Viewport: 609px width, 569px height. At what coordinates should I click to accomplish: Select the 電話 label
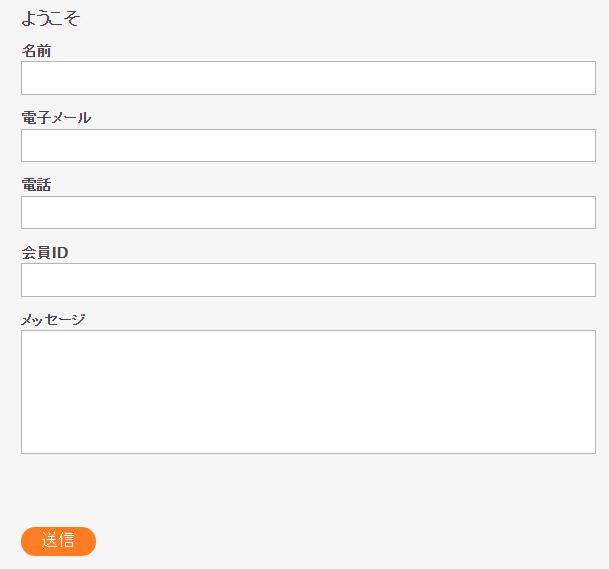click(36, 184)
